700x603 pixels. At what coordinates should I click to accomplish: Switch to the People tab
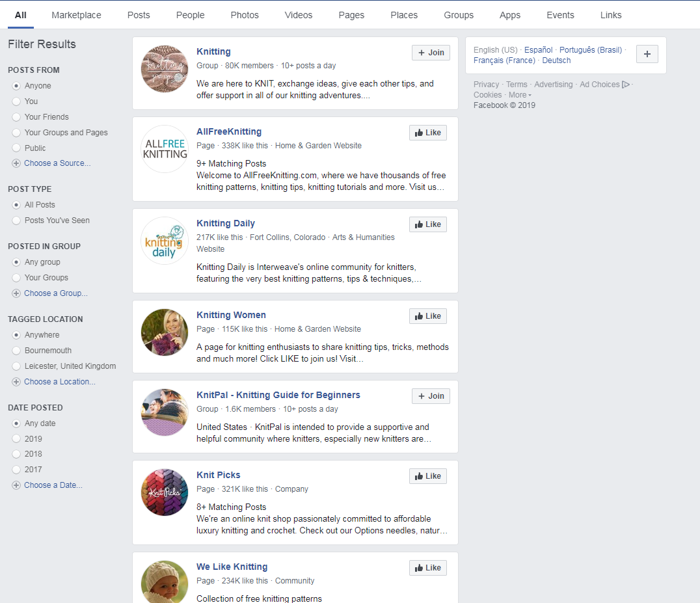pyautogui.click(x=190, y=15)
